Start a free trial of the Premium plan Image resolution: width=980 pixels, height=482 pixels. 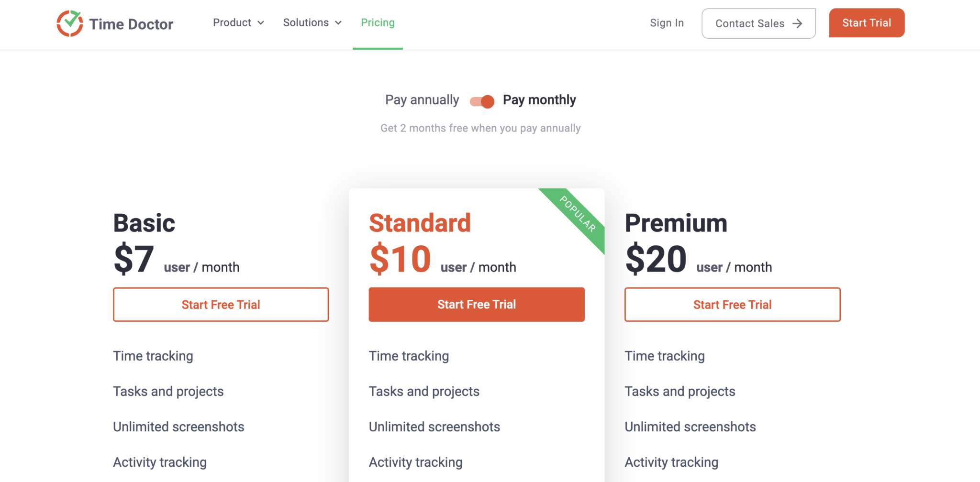click(733, 304)
